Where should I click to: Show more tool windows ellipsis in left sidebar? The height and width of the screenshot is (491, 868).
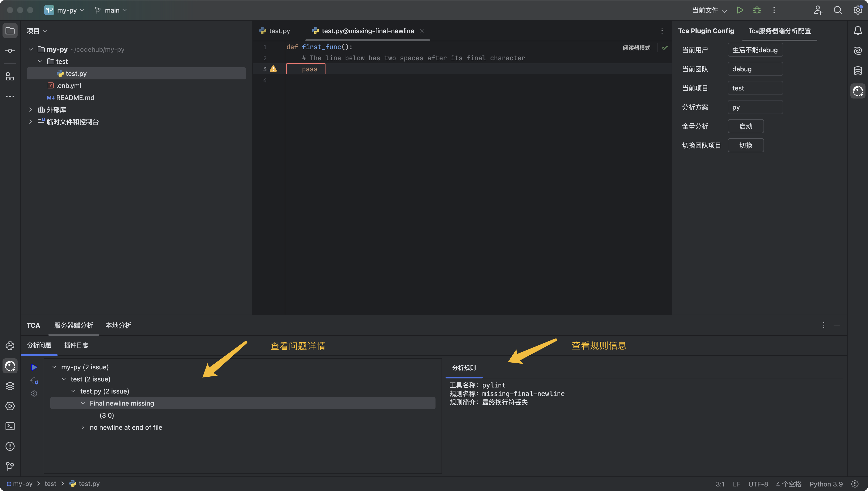click(x=10, y=96)
